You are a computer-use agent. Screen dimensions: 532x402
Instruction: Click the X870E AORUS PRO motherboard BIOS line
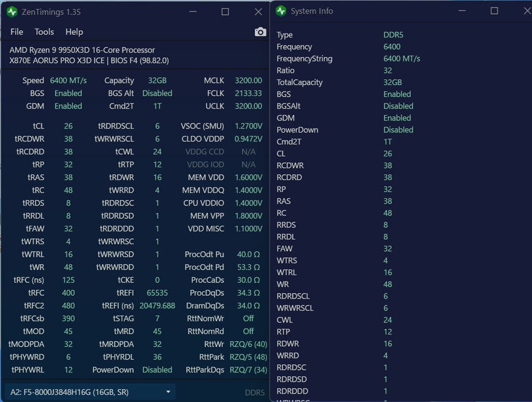click(89, 60)
